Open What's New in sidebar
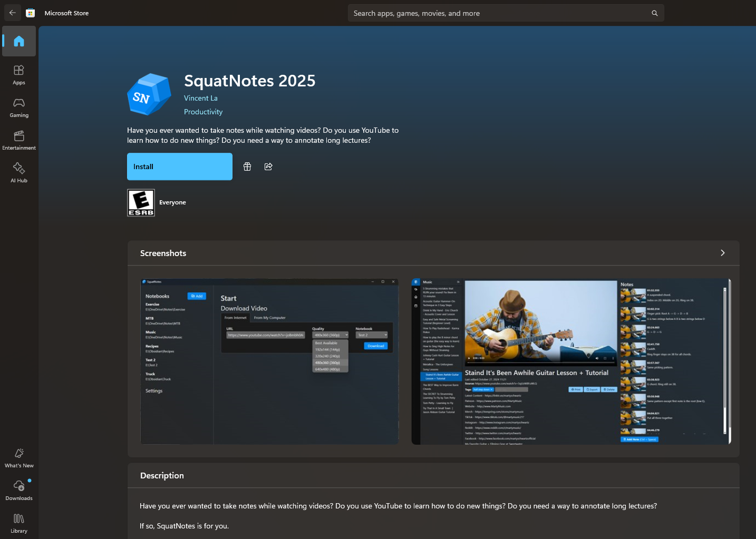The width and height of the screenshot is (756, 539). tap(19, 458)
